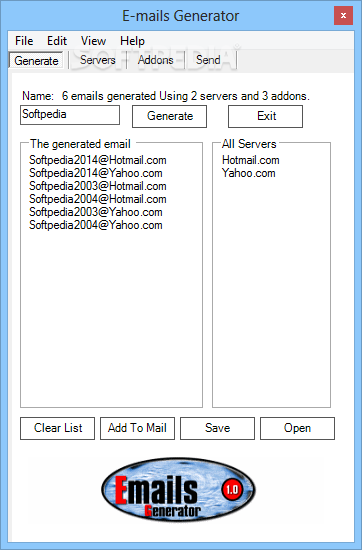Screen dimensions: 362x550
Task: Click the Name input field containing Softpedia
Action: tap(70, 115)
